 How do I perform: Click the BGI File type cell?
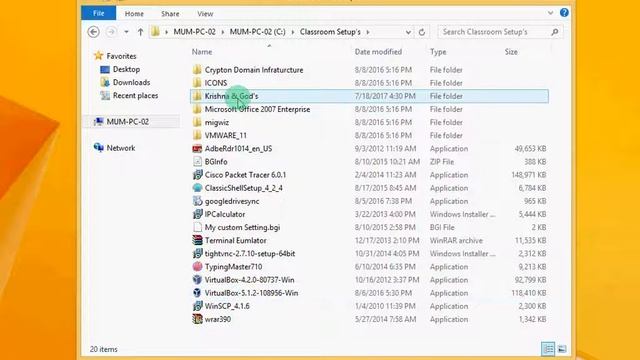pos(442,227)
